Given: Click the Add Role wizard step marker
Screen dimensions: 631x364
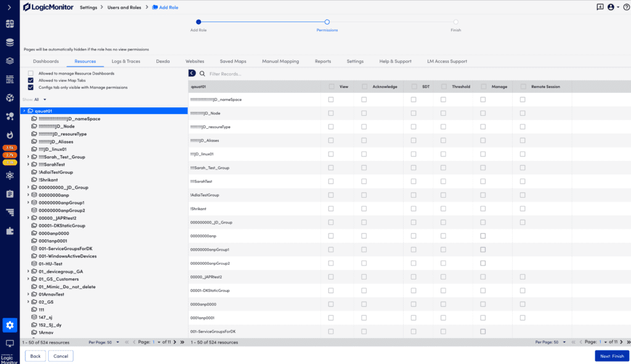Looking at the screenshot, I should (198, 22).
